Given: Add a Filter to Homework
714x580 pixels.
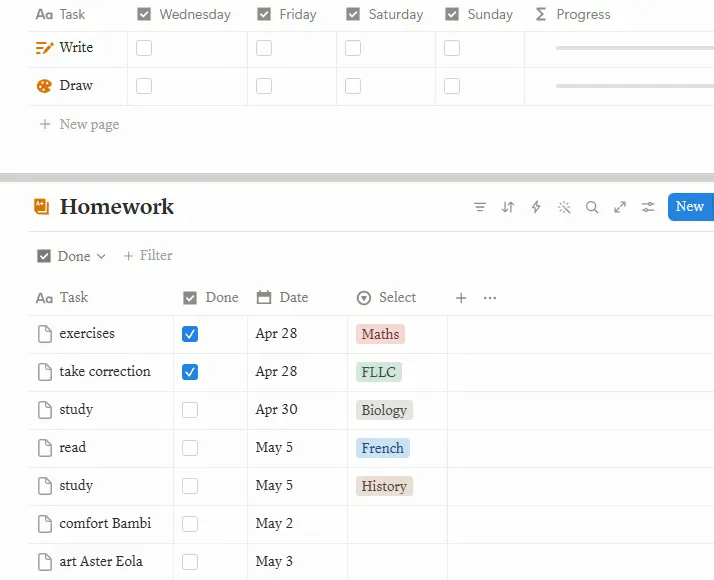Looking at the screenshot, I should 148,256.
